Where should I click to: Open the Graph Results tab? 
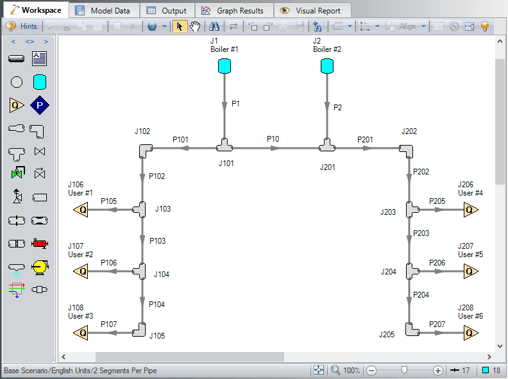tap(233, 11)
